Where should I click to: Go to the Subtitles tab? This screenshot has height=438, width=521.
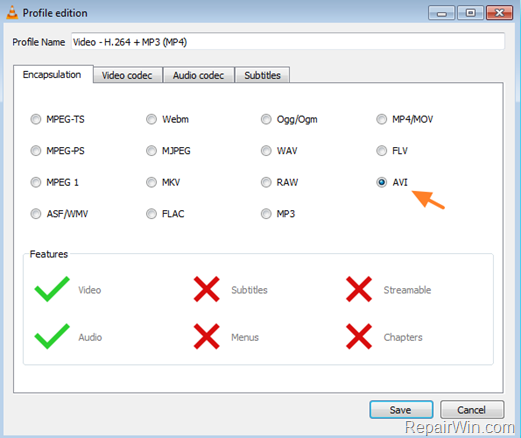(x=262, y=75)
